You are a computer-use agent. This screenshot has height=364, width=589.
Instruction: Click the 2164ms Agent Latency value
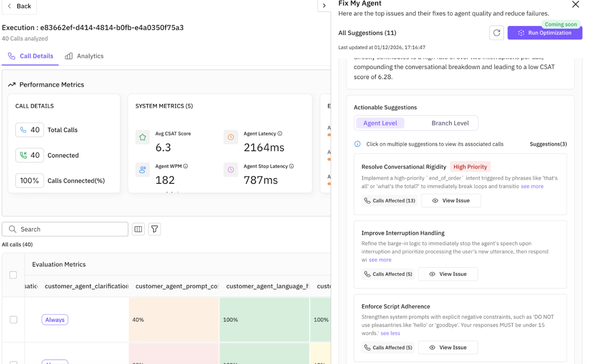[264, 147]
